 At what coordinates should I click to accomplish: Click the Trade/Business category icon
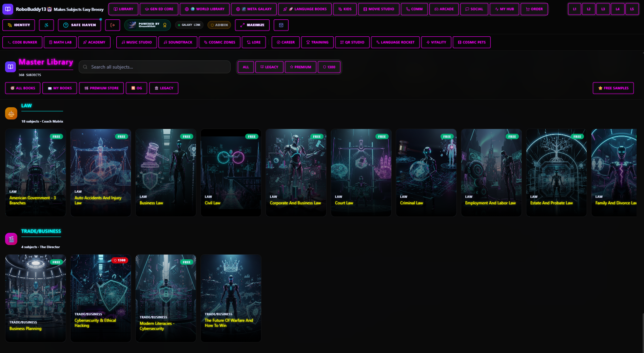pos(11,239)
